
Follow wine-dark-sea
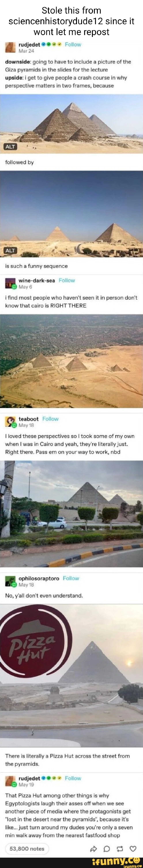(x=66, y=280)
